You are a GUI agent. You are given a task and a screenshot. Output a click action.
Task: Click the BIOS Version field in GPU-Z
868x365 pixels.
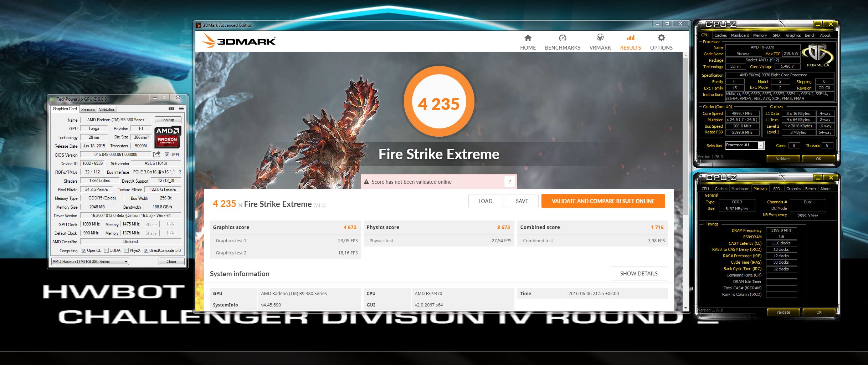coord(116,154)
